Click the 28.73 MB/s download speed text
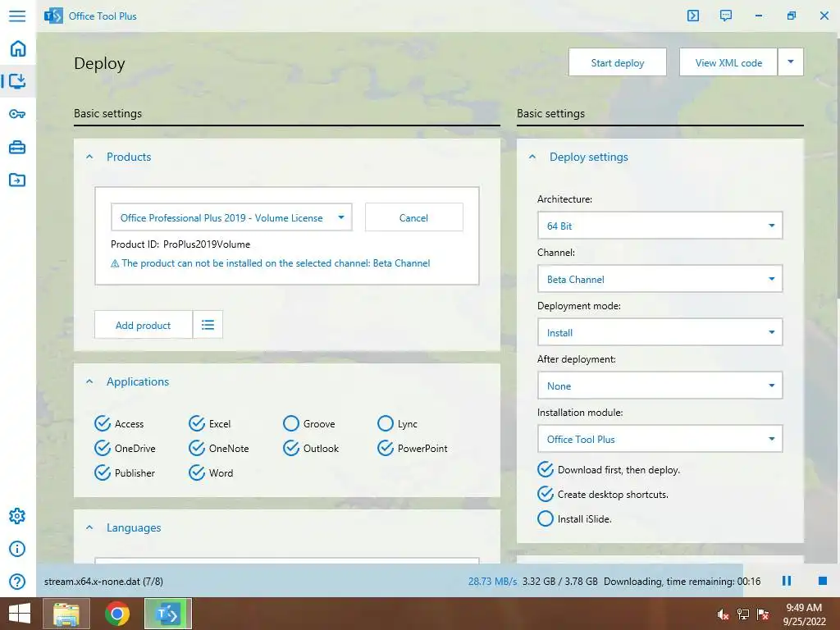This screenshot has width=840, height=630. (492, 582)
